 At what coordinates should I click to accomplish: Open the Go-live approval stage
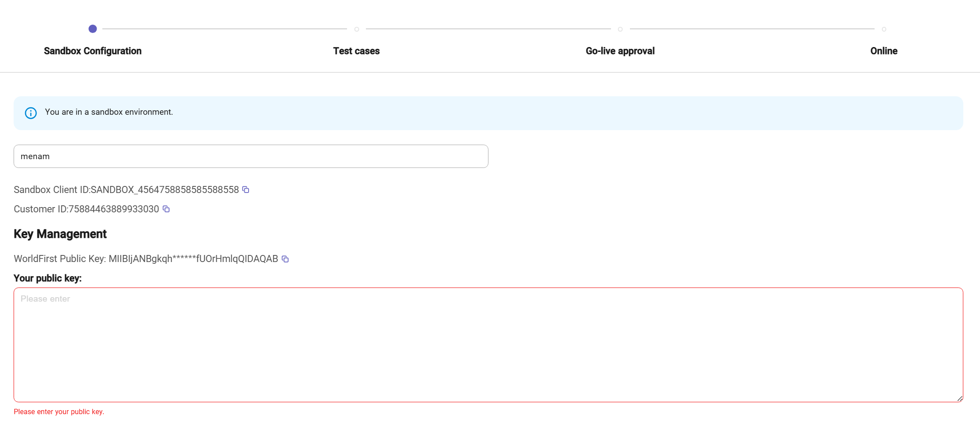(620, 51)
